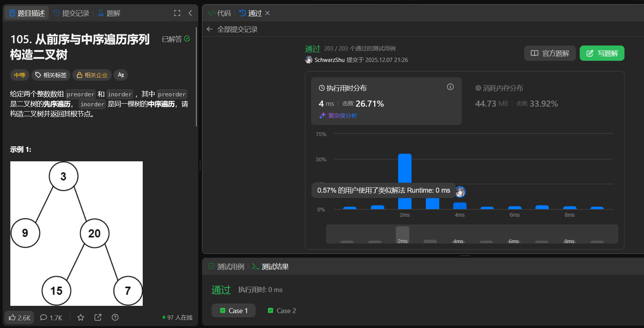Click the translate language icon beside tags
This screenshot has height=328, width=644.
[x=121, y=75]
